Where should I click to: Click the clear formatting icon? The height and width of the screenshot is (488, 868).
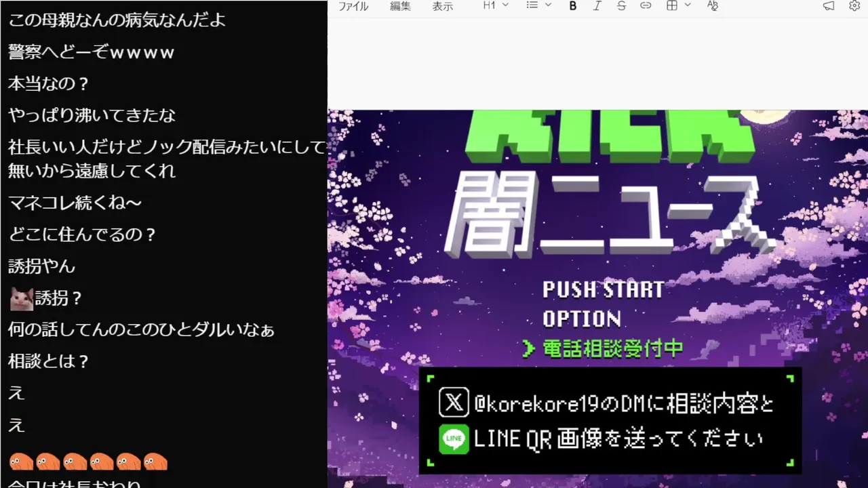point(712,5)
